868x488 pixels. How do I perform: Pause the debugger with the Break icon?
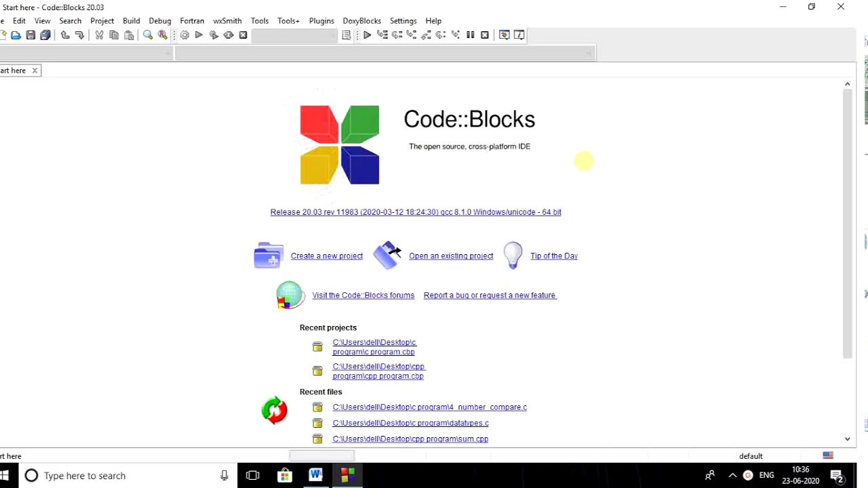click(470, 35)
